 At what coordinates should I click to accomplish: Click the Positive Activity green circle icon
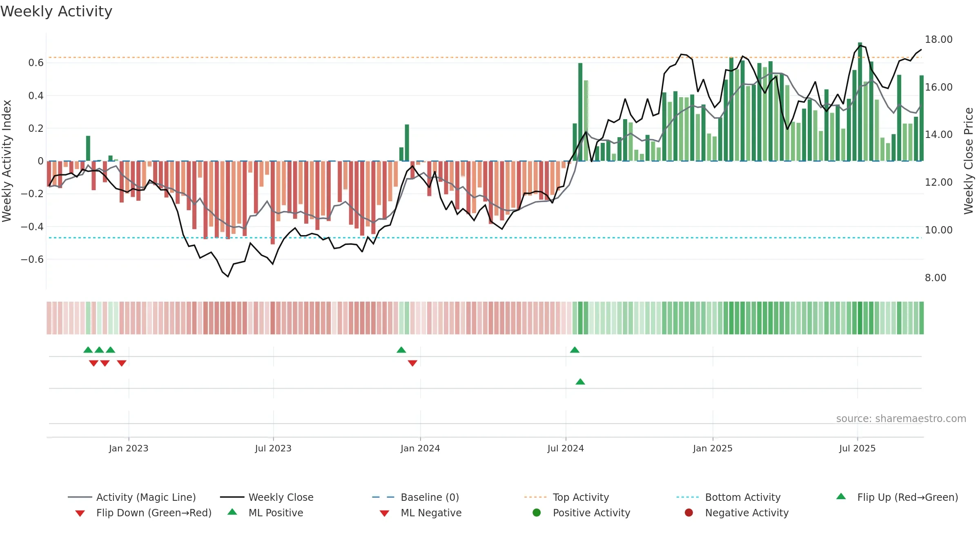click(x=537, y=513)
